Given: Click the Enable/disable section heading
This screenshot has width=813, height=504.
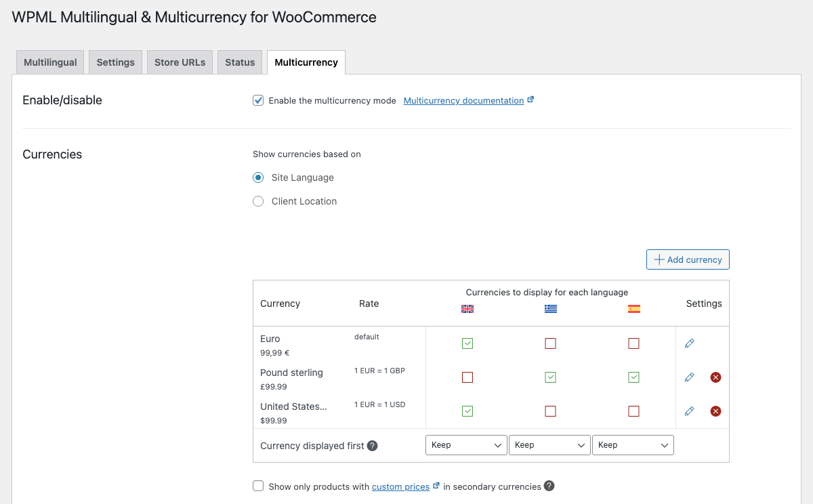Looking at the screenshot, I should click(62, 100).
